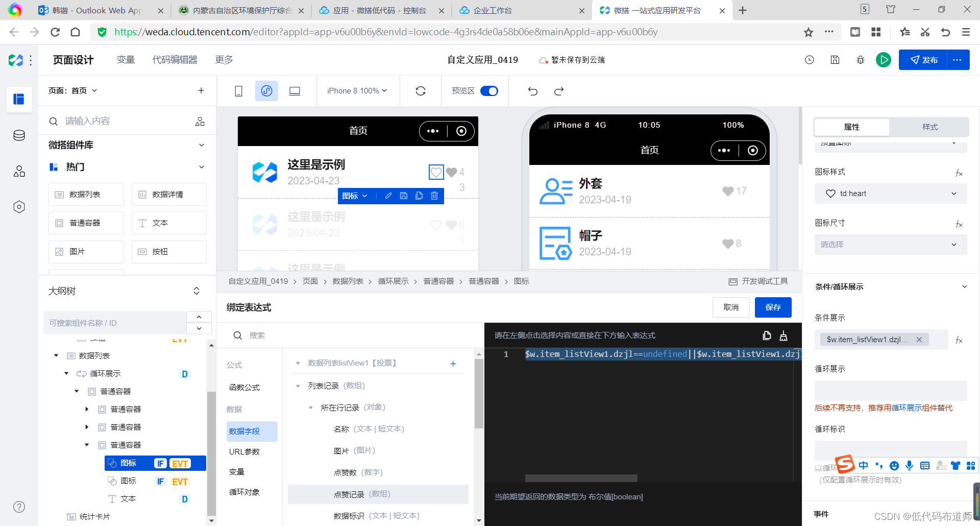Toggle IF badge on second icon row

[x=160, y=481]
